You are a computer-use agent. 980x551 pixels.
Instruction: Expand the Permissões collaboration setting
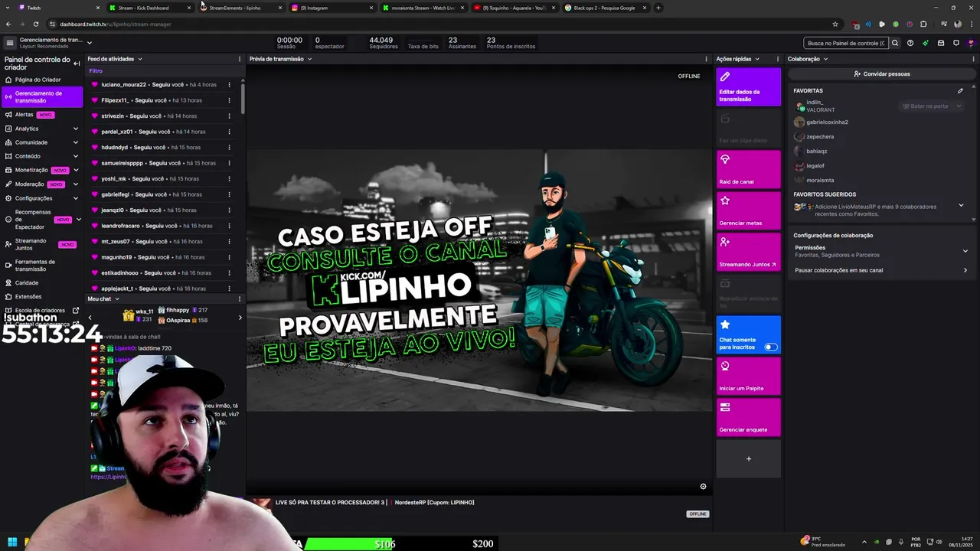point(965,251)
